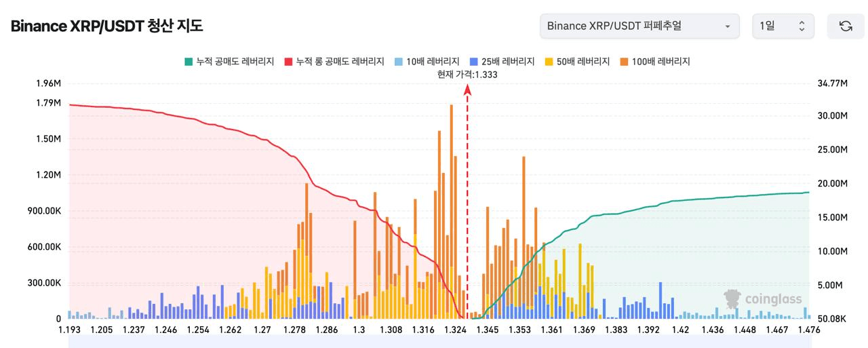This screenshot has height=348, width=868.
Task: Click the 300.00K left axis label
Action: 44,283
